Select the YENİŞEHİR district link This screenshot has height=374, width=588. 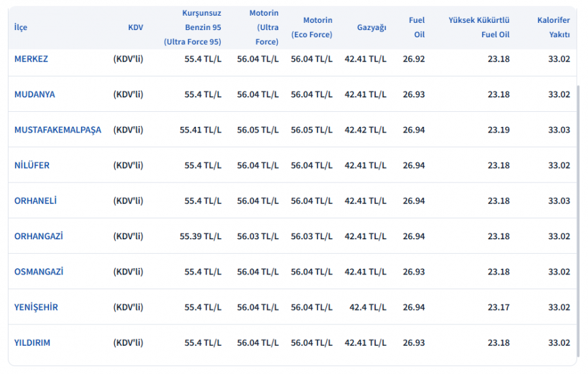pos(36,307)
